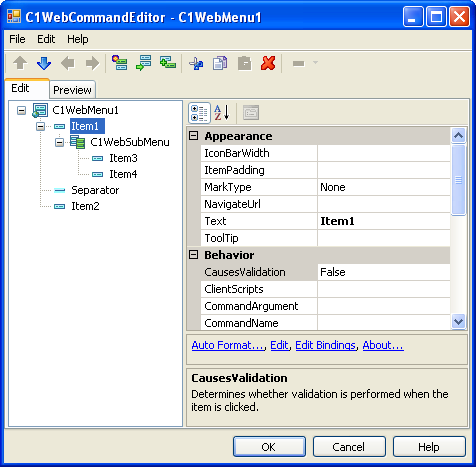Select the CommandArgument property row

325,306
